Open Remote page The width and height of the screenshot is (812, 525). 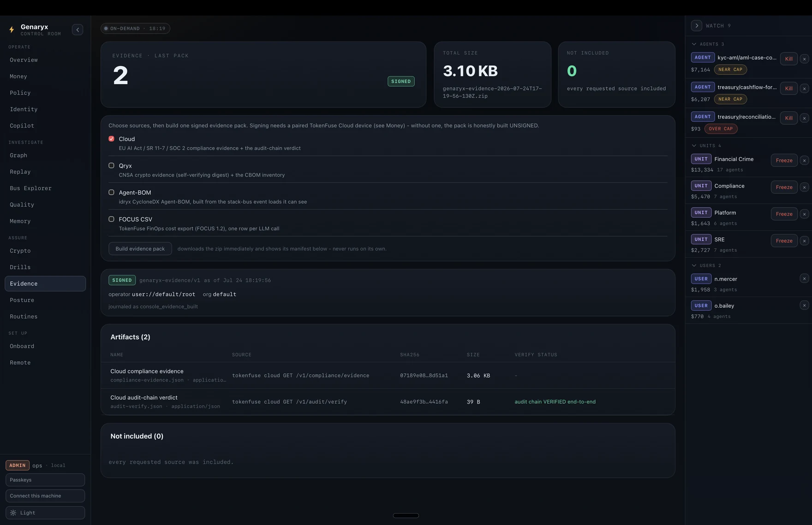tap(45, 363)
